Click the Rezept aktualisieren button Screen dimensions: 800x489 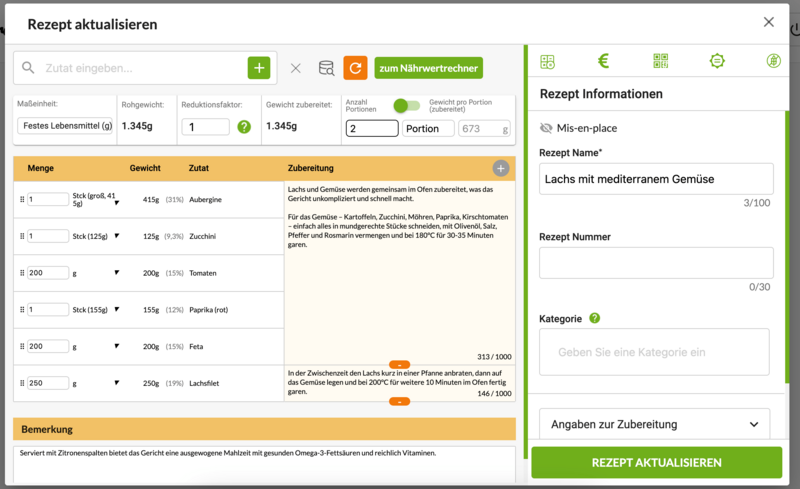click(x=656, y=462)
